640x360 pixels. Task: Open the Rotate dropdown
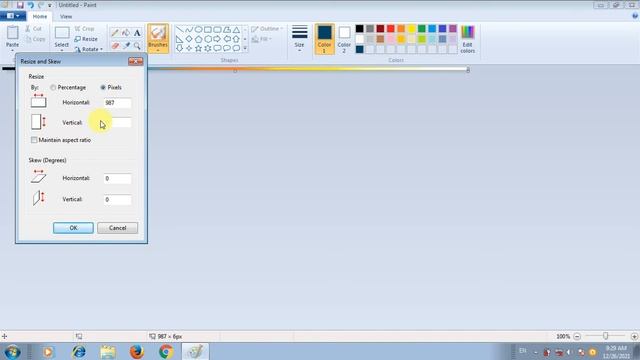tap(89, 49)
